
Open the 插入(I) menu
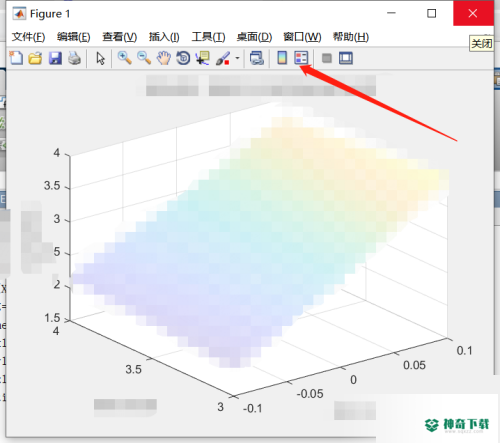coord(164,37)
